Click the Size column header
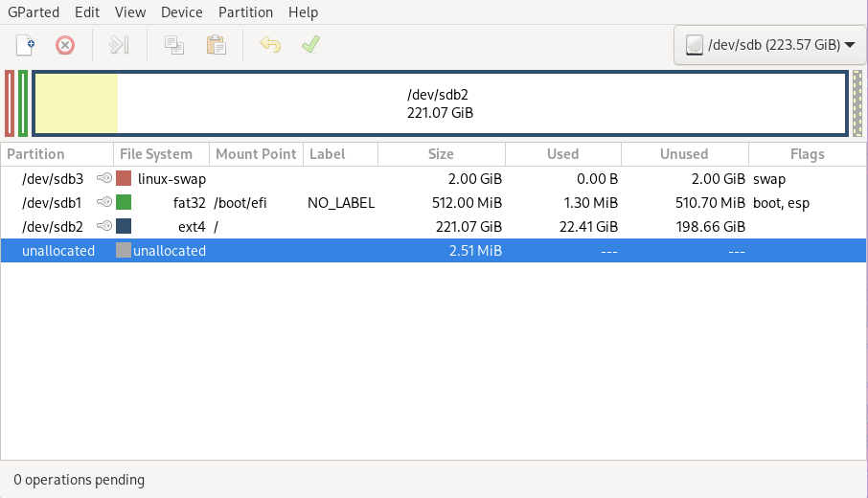The image size is (868, 498). (x=442, y=154)
